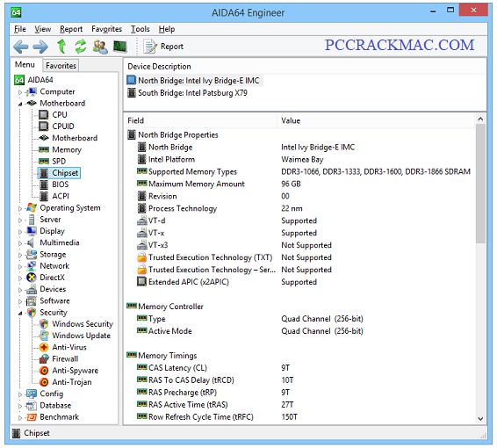Viewport: 497px width, 448px height.
Task: Select the Active Mode row
Action: (299, 331)
